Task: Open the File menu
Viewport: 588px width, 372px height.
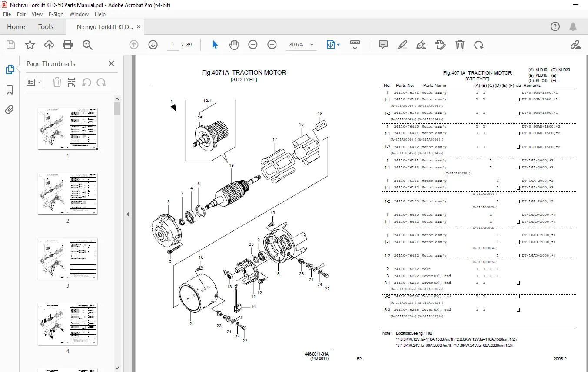Action: coord(7,14)
